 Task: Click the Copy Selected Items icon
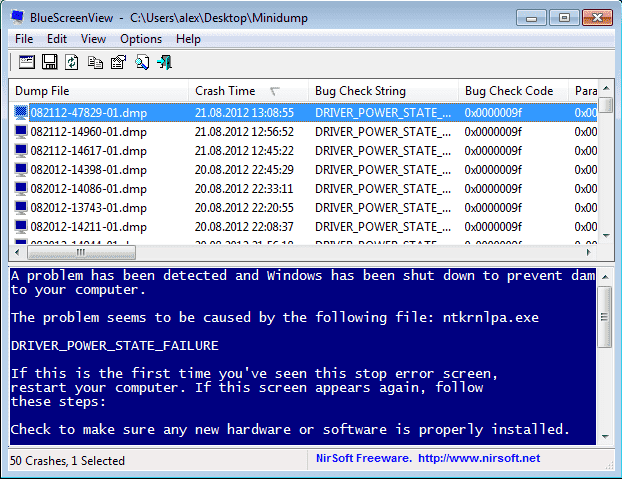click(95, 62)
